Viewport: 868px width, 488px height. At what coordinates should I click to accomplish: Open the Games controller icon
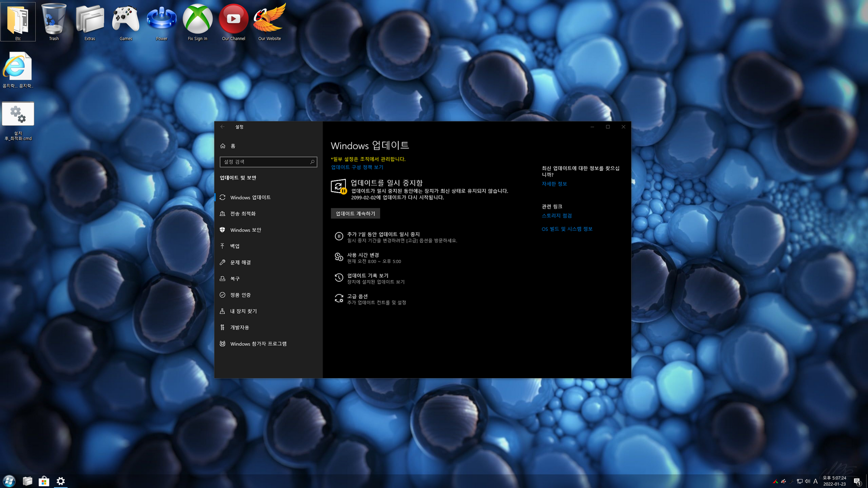click(x=125, y=22)
